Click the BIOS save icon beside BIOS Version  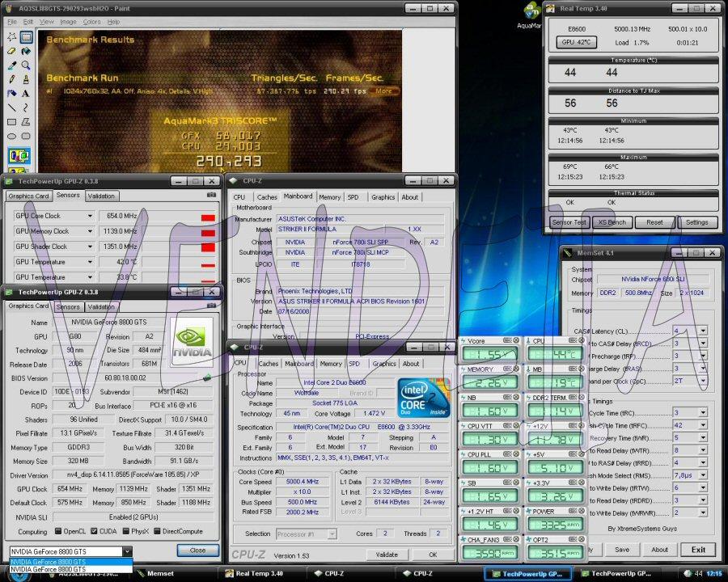(x=207, y=377)
